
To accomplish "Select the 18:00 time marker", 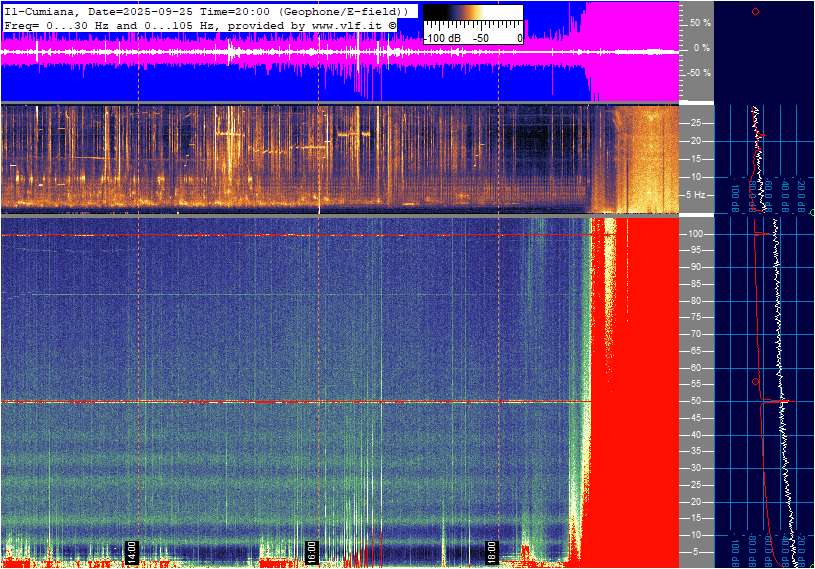I will pyautogui.click(x=491, y=552).
